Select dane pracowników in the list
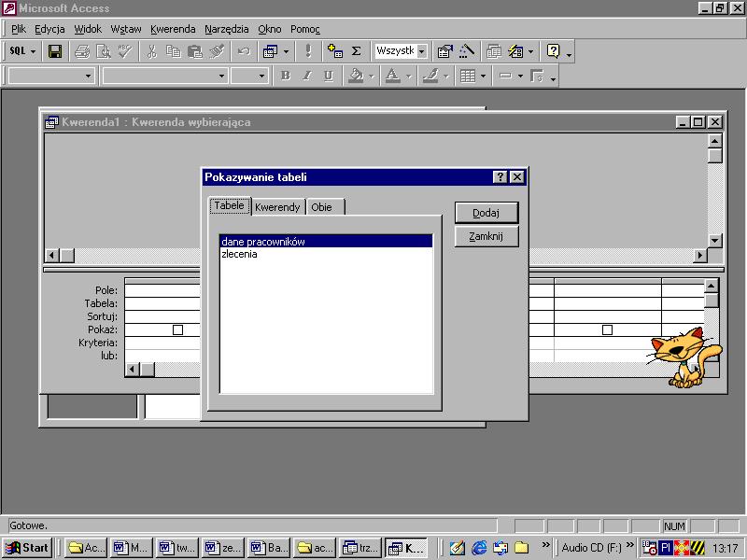 326,242
